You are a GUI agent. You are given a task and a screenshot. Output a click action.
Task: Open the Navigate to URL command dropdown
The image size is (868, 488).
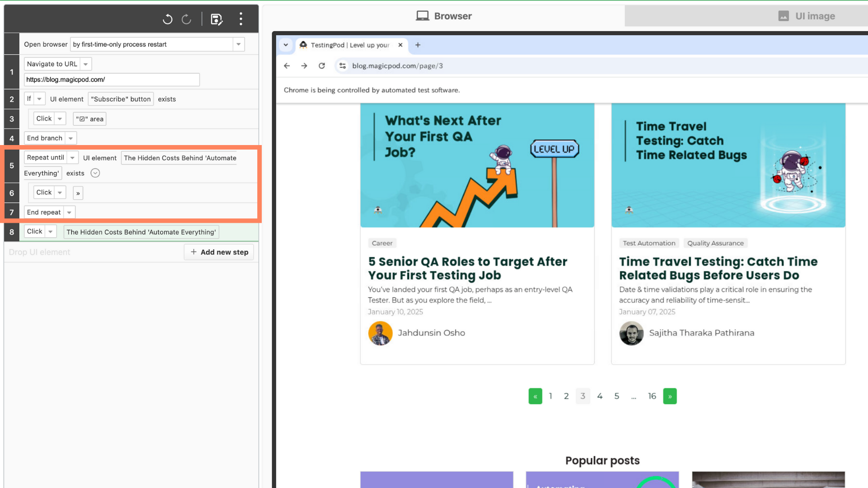(85, 64)
